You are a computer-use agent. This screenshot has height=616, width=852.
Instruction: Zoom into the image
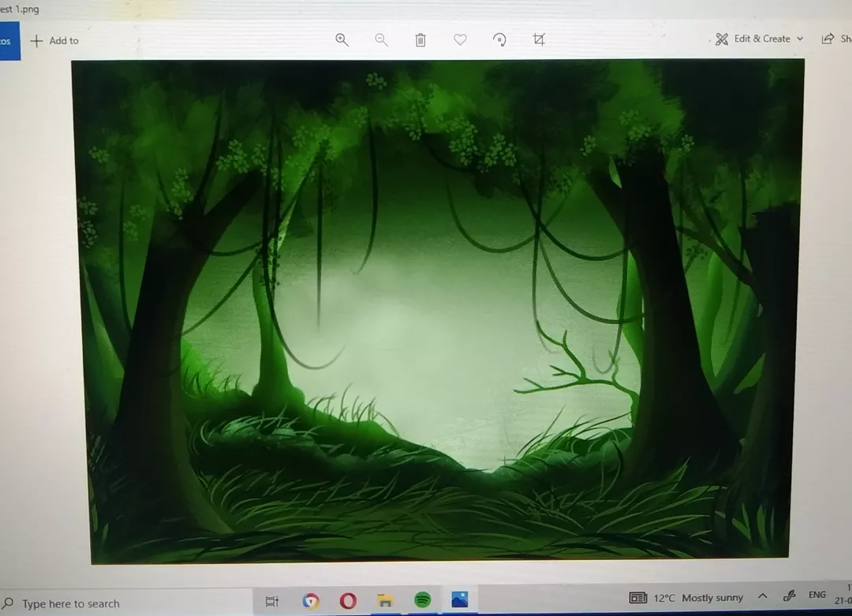click(342, 39)
